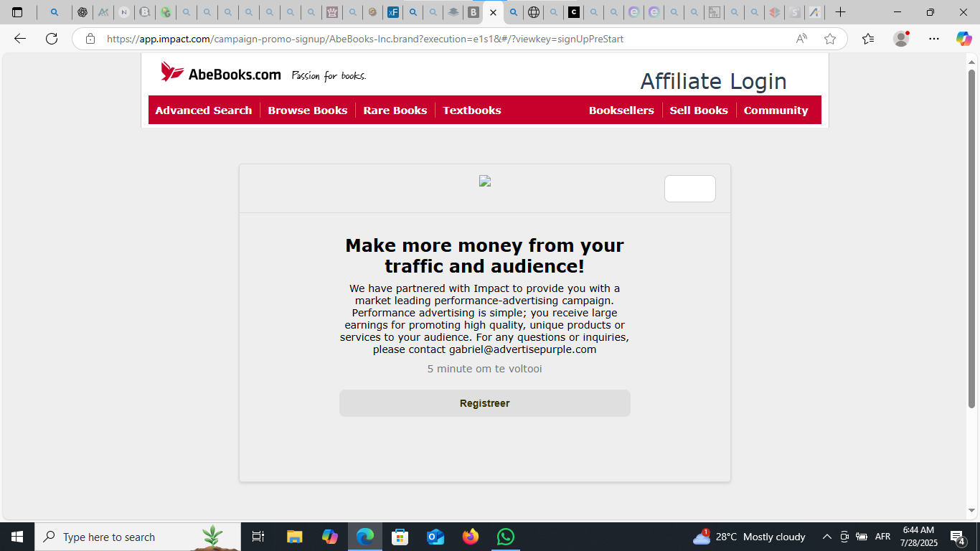980x551 pixels.
Task: Switch to the xF icon tab
Action: (x=392, y=12)
